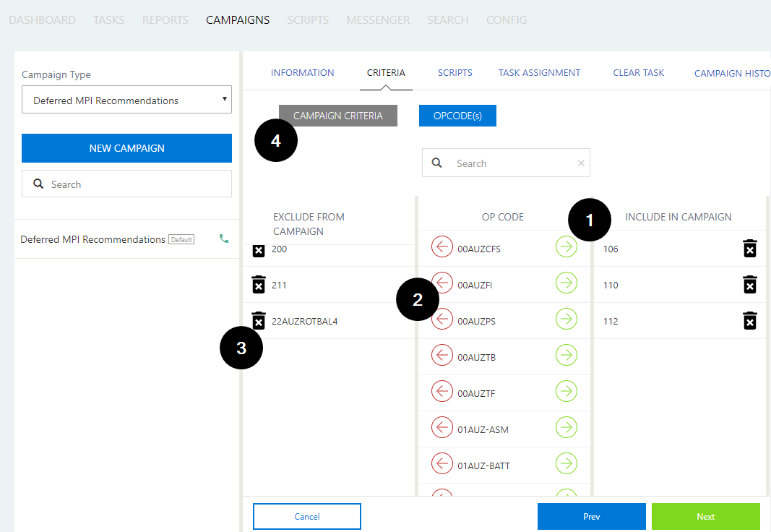This screenshot has width=771, height=532.
Task: Remove 112 from the include list
Action: (x=750, y=321)
